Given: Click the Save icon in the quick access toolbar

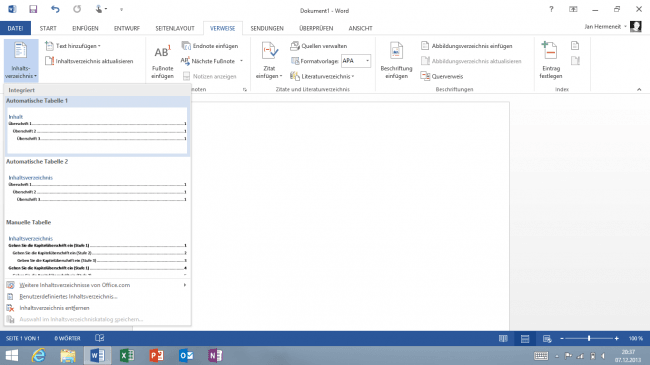Looking at the screenshot, I should (x=33, y=9).
